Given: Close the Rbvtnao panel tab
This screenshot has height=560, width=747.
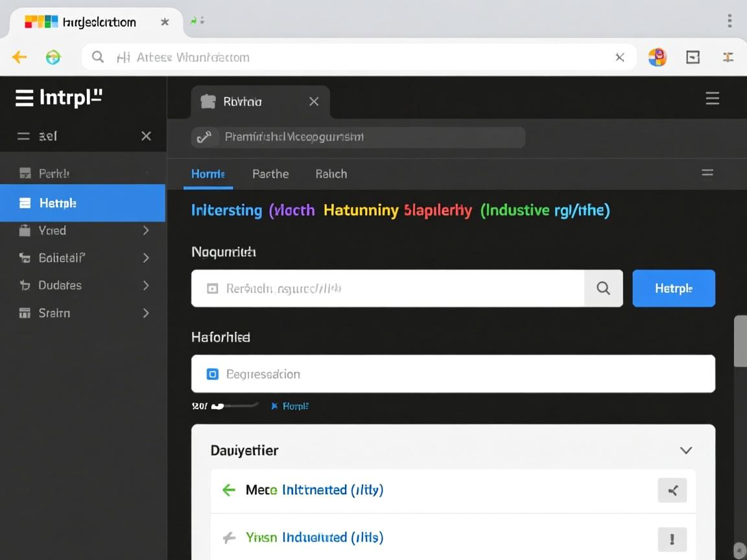Looking at the screenshot, I should pyautogui.click(x=314, y=101).
